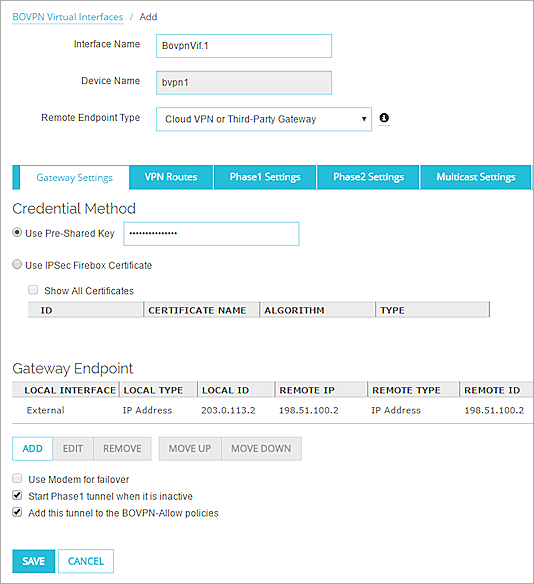Click the ALGORITHM column header
Image resolution: width=534 pixels, height=584 pixels.
tap(317, 310)
